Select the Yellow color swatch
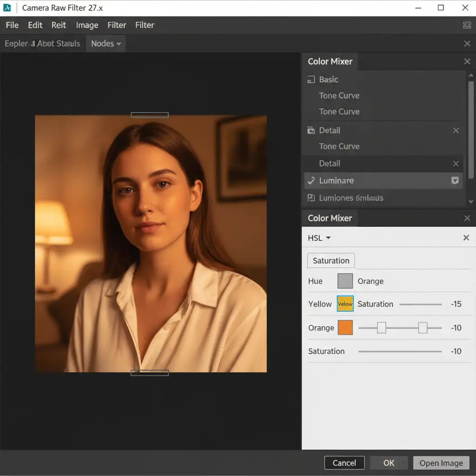The width and height of the screenshot is (476, 476). pos(345,304)
